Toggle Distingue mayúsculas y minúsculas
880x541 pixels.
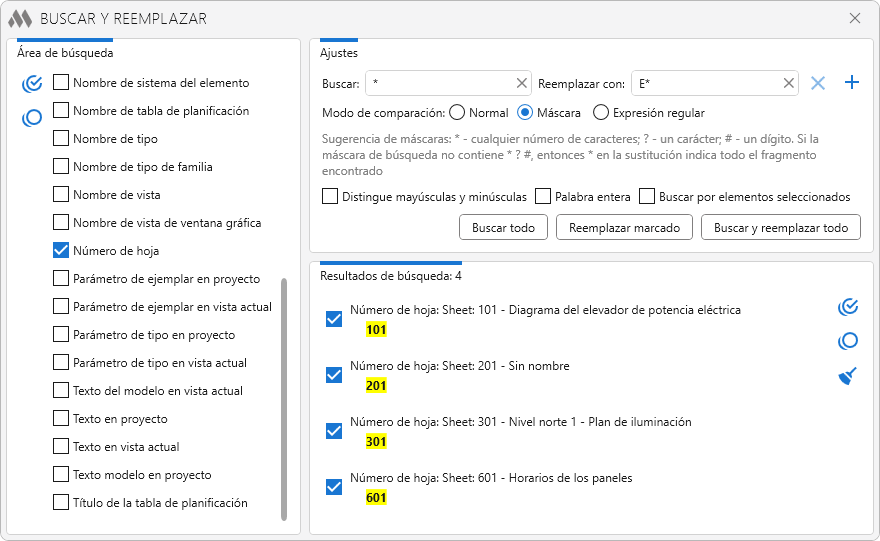coord(330,197)
